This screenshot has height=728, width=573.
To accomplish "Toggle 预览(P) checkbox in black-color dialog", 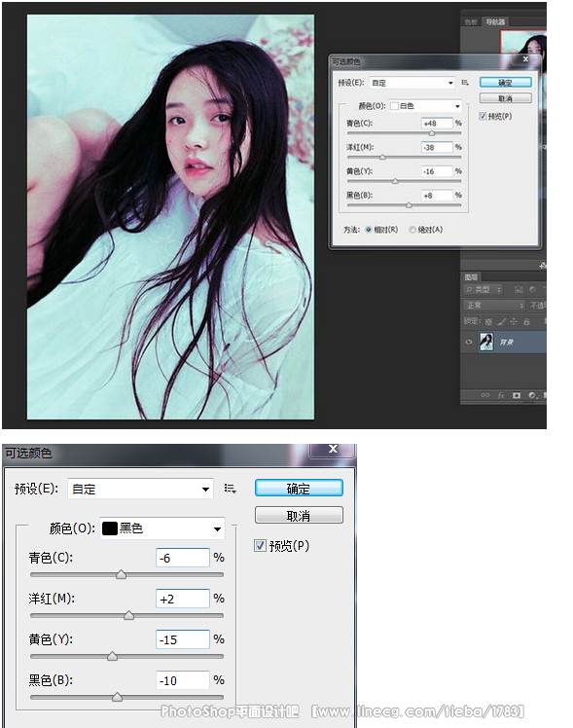I will pyautogui.click(x=261, y=546).
